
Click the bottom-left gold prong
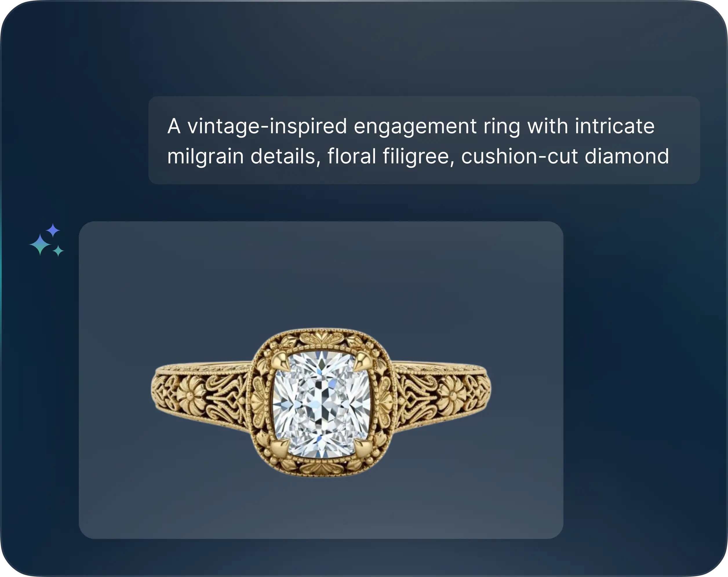280,448
